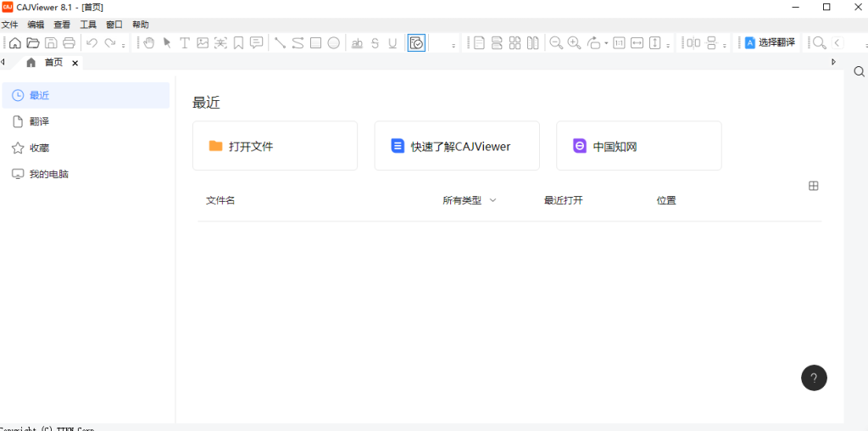Click the horizontal split view icon
Image resolution: width=868 pixels, height=431 pixels.
click(711, 42)
